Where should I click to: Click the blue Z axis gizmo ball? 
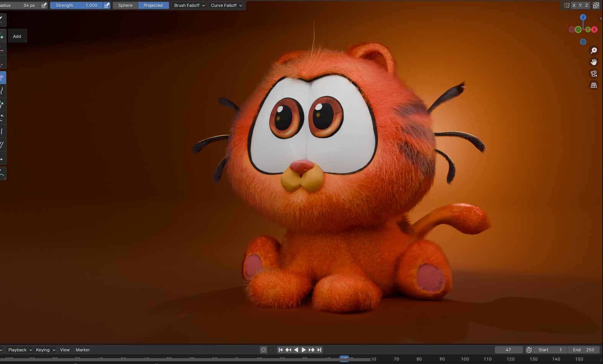click(583, 17)
